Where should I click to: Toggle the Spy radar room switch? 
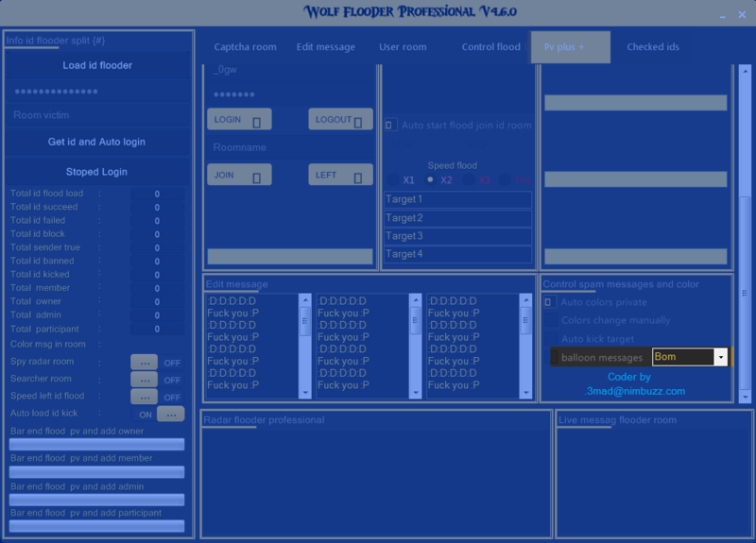(x=157, y=363)
